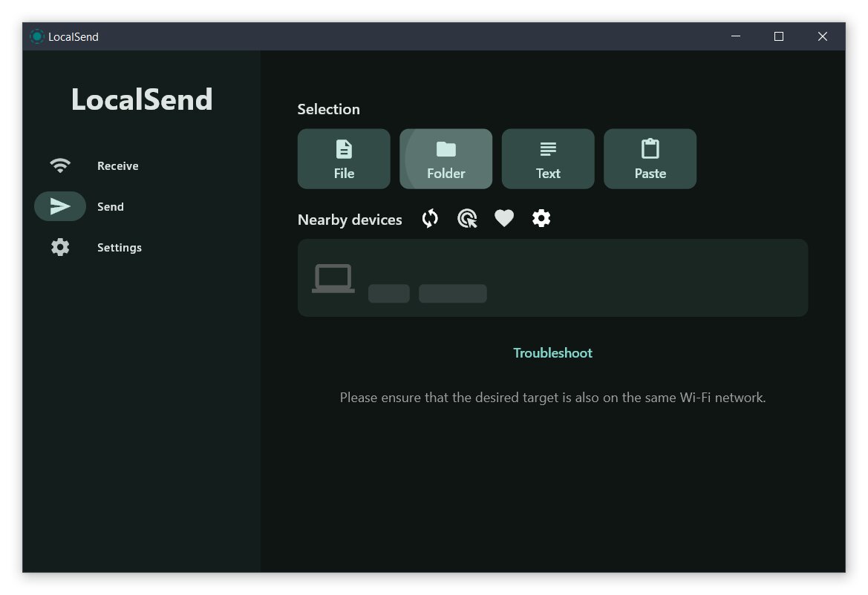Click the LocalSend app icon in title bar

pos(37,36)
